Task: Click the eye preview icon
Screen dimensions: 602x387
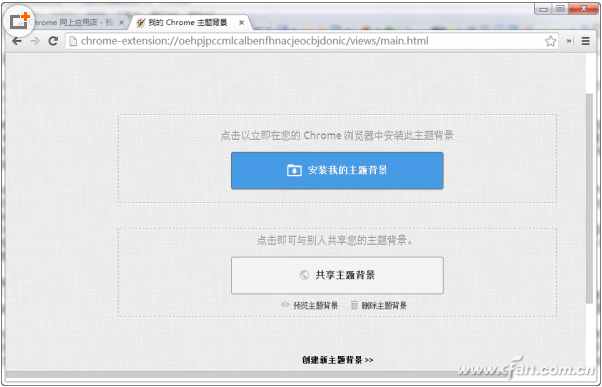Action: tap(285, 305)
